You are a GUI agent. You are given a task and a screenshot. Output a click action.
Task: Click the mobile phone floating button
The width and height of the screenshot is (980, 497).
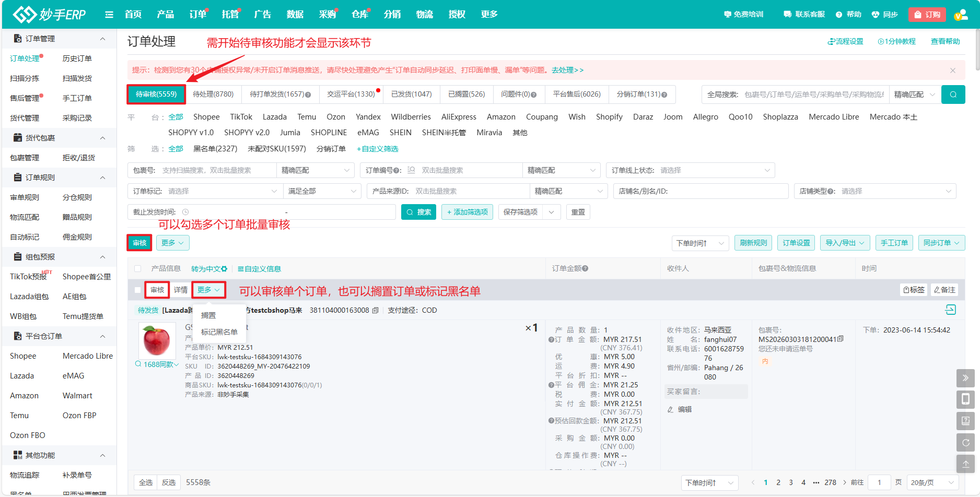point(965,399)
